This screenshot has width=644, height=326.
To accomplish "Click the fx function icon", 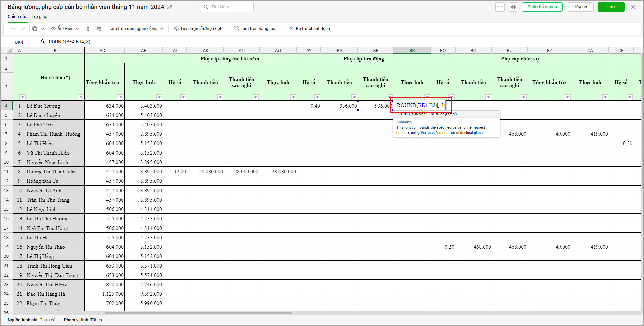I will 42,42.
